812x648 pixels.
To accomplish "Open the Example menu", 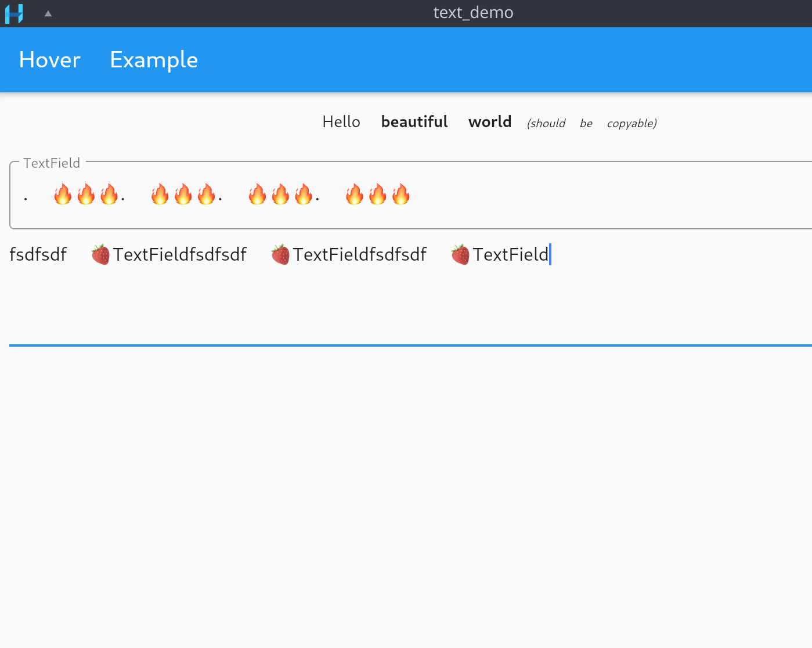I will [153, 60].
